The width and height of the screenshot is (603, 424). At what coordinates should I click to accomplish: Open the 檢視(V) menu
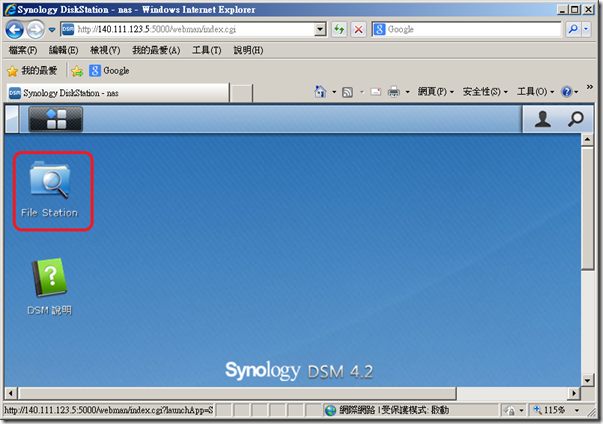[x=105, y=50]
